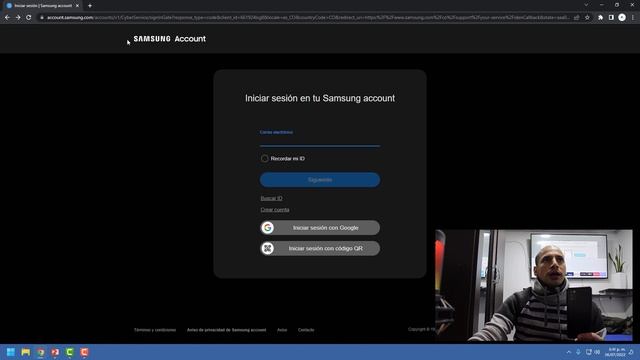Close the Samsung account tab
The width and height of the screenshot is (640, 360).
(77, 6)
